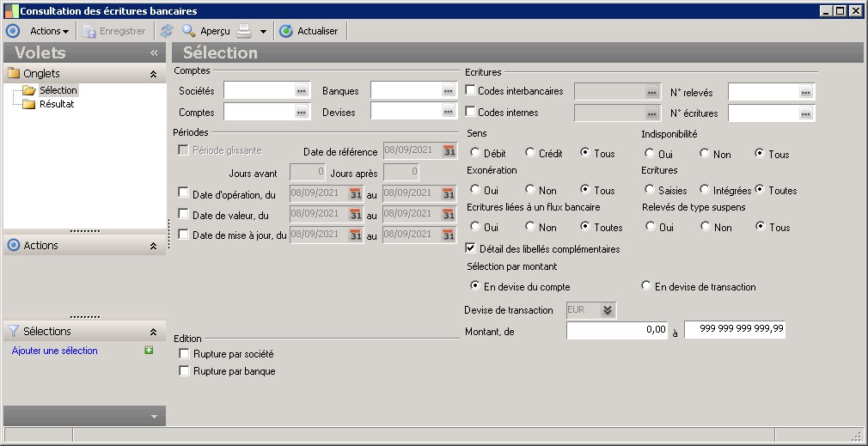Collapse the Sélections pane section

(153, 332)
